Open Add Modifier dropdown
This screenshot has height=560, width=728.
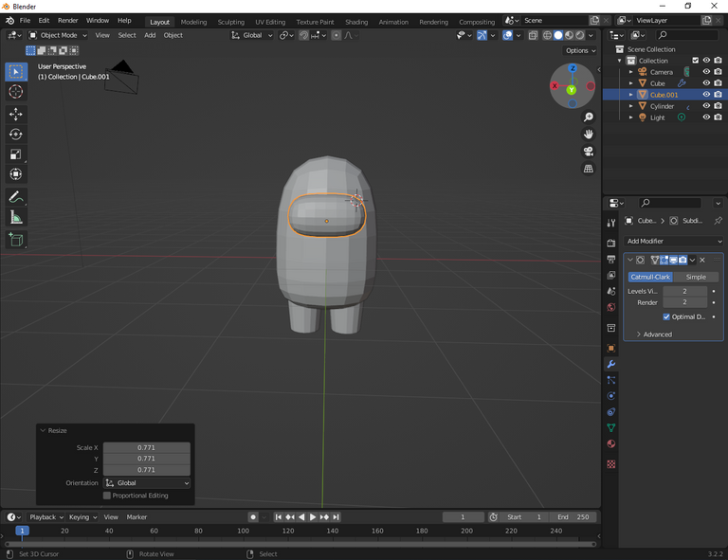[x=674, y=242]
